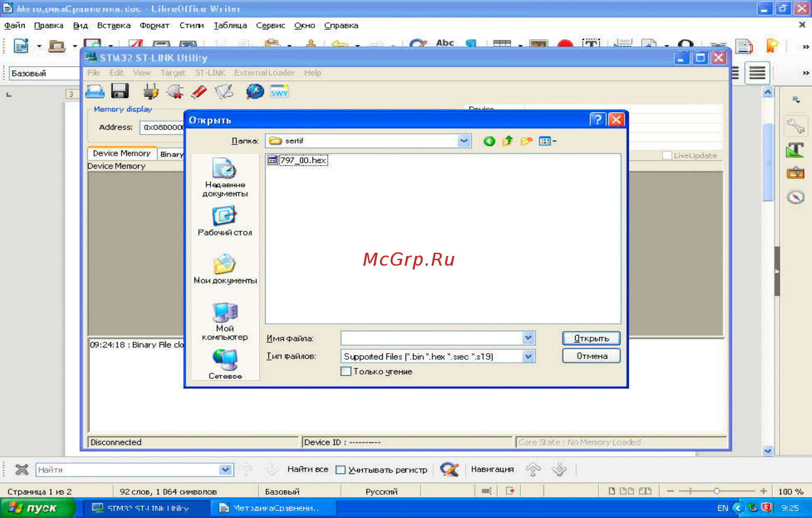Click the Открыть button

point(591,338)
